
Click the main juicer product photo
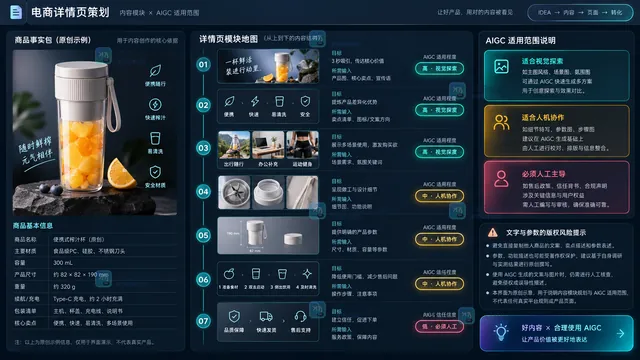coord(95,133)
